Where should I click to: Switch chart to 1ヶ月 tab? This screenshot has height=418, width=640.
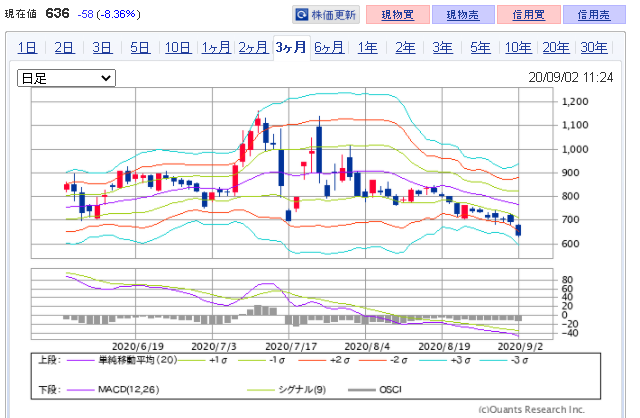[216, 48]
